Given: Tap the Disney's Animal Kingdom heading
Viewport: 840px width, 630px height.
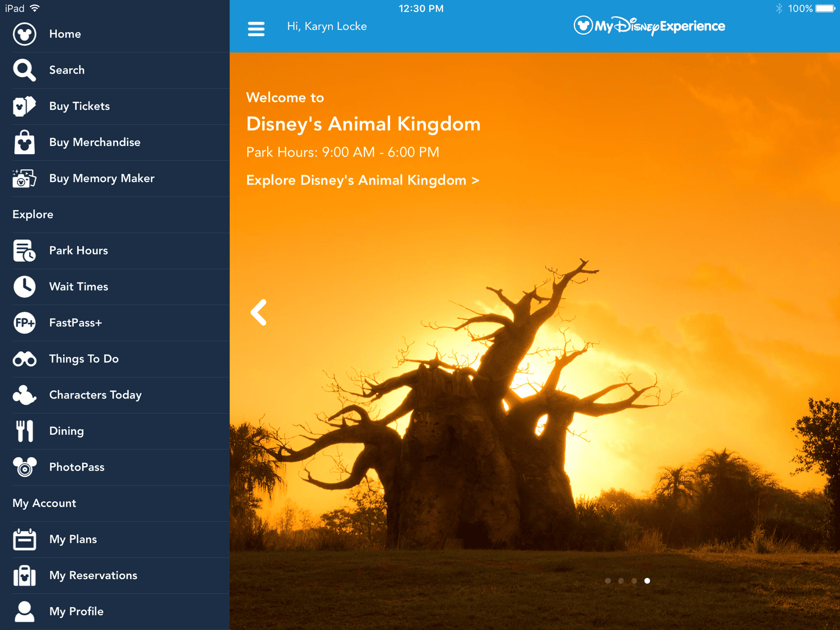Looking at the screenshot, I should click(363, 124).
